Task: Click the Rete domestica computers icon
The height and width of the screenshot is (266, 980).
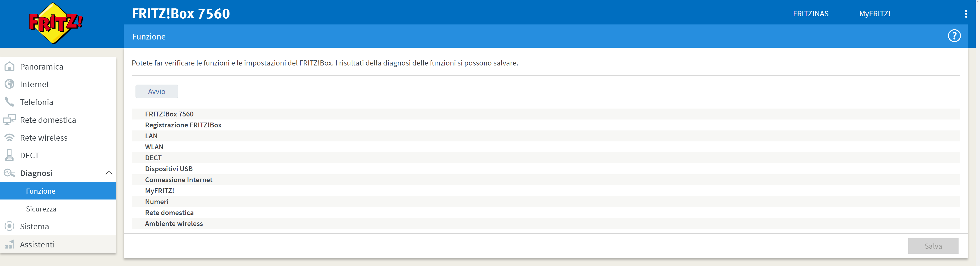Action: click(9, 120)
